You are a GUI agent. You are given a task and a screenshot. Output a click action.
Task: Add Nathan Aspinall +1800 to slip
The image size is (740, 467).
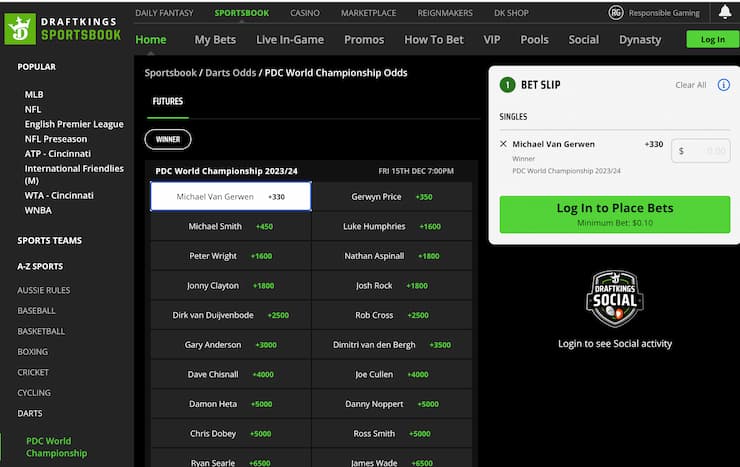click(392, 256)
